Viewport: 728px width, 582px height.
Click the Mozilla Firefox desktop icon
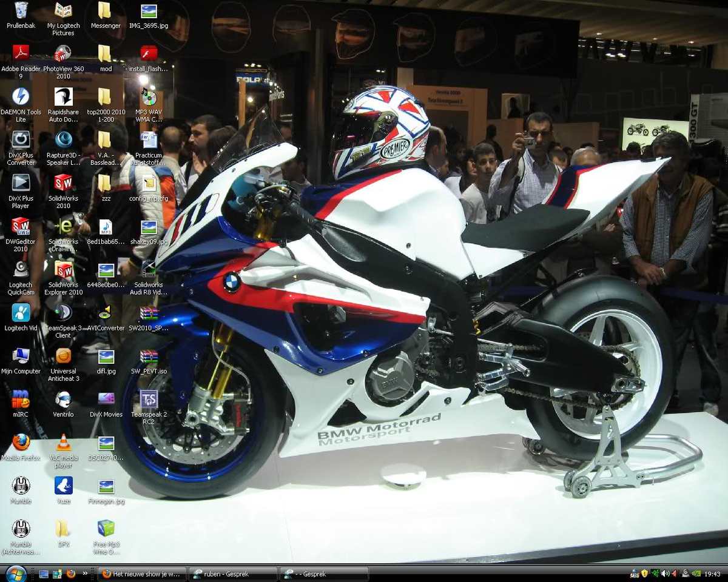(x=21, y=443)
